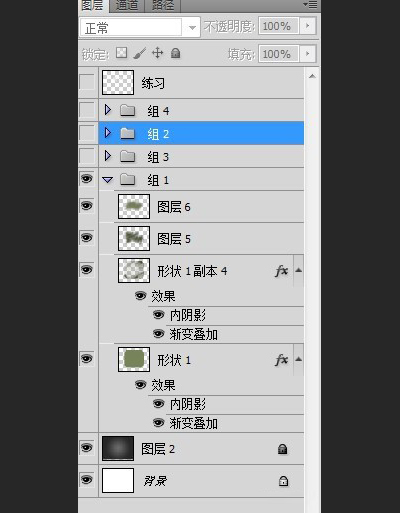Click the lock all padlock icon
Image resolution: width=400 pixels, height=513 pixels.
coord(175,53)
